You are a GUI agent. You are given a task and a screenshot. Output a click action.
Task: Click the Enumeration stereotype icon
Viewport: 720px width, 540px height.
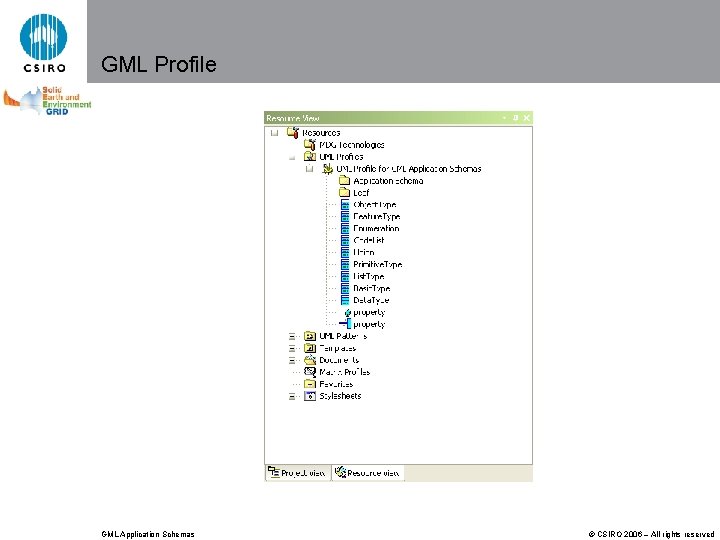click(345, 229)
